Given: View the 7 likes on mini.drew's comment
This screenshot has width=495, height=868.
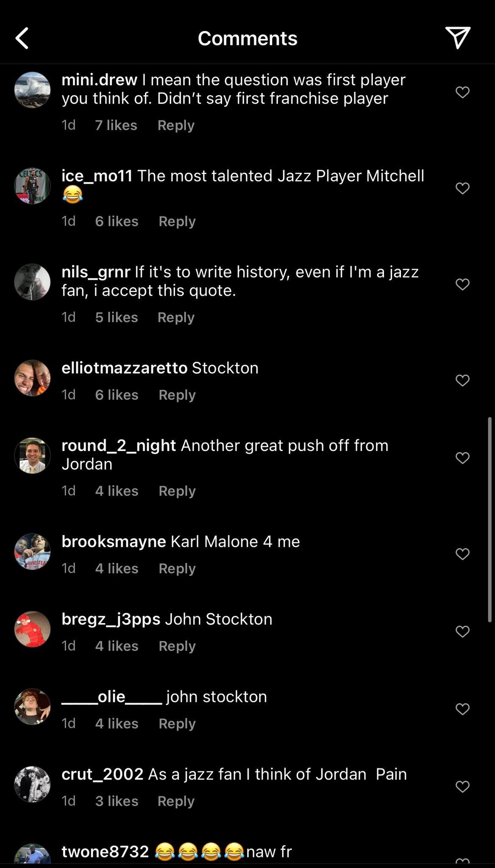Looking at the screenshot, I should pyautogui.click(x=116, y=125).
